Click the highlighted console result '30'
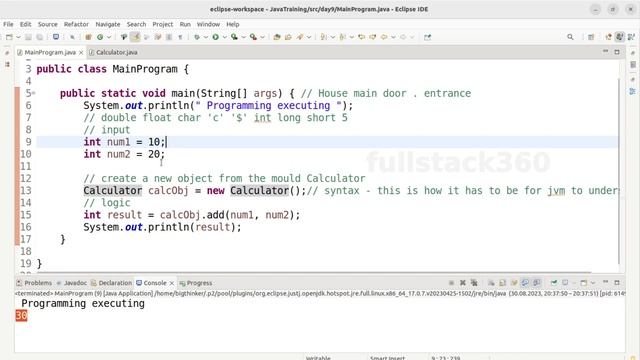The width and height of the screenshot is (640, 360). (x=21, y=316)
